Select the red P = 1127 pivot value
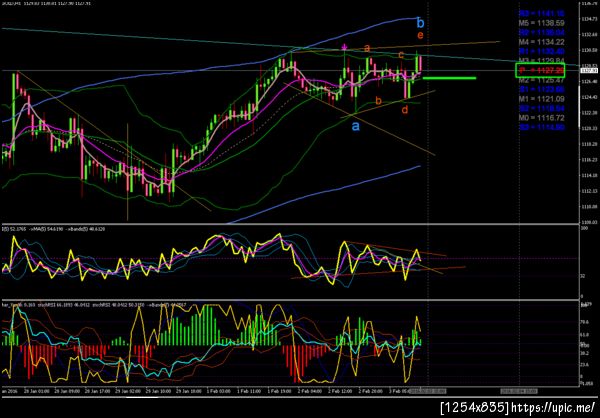Viewport: 600px width, 418px height. pyautogui.click(x=540, y=70)
